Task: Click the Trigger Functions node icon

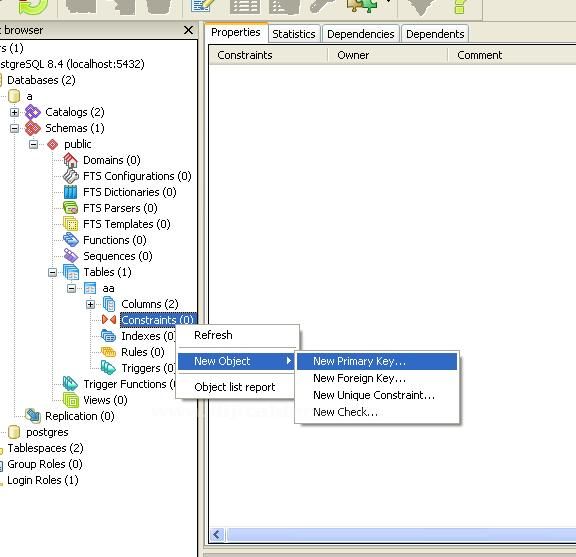Action: (x=71, y=384)
